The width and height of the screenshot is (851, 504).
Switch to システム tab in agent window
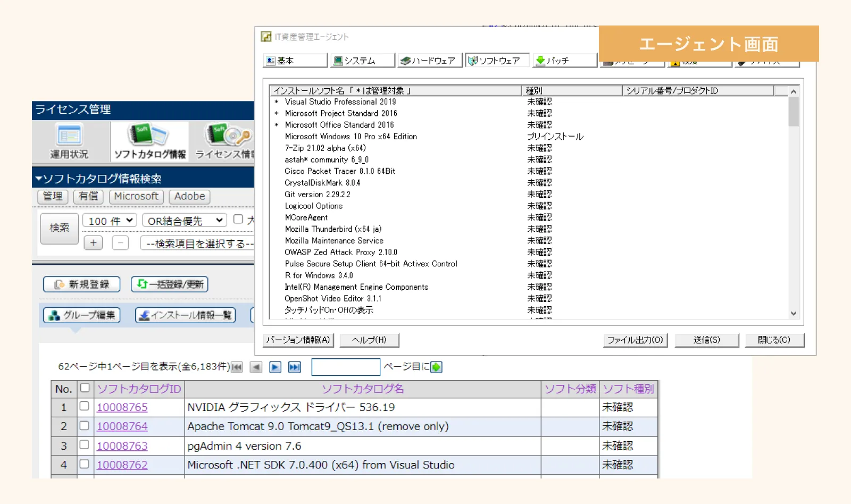362,61
